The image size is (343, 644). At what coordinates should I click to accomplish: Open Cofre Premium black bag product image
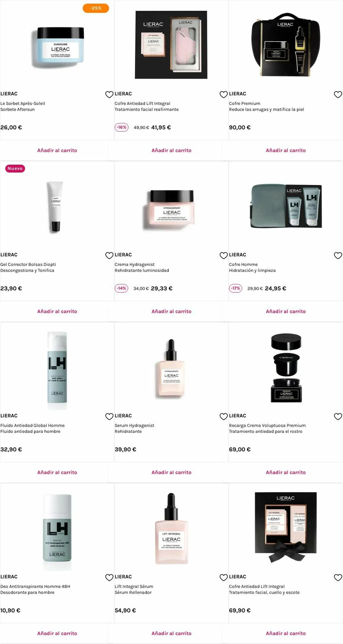(x=286, y=45)
